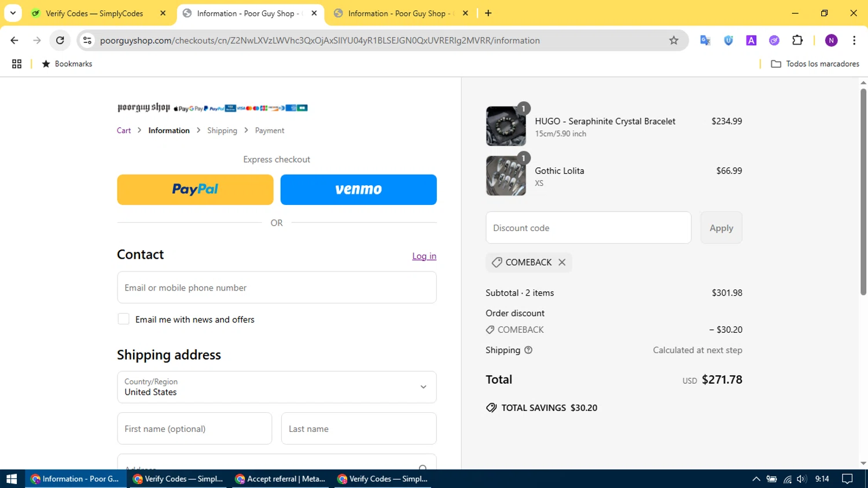Pay with PayPal express checkout
The width and height of the screenshot is (868, 488).
coord(195,189)
